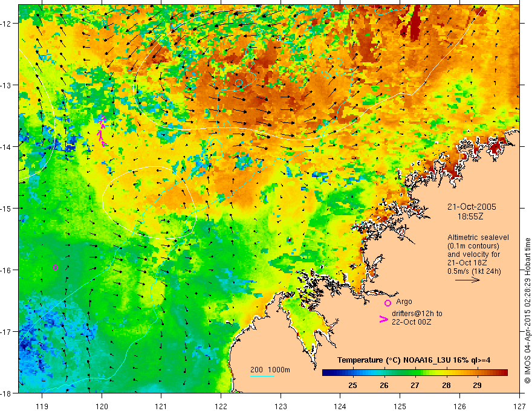The height and width of the screenshot is (411, 532).
Task: Click the latitude label -16
Action: coord(7,270)
